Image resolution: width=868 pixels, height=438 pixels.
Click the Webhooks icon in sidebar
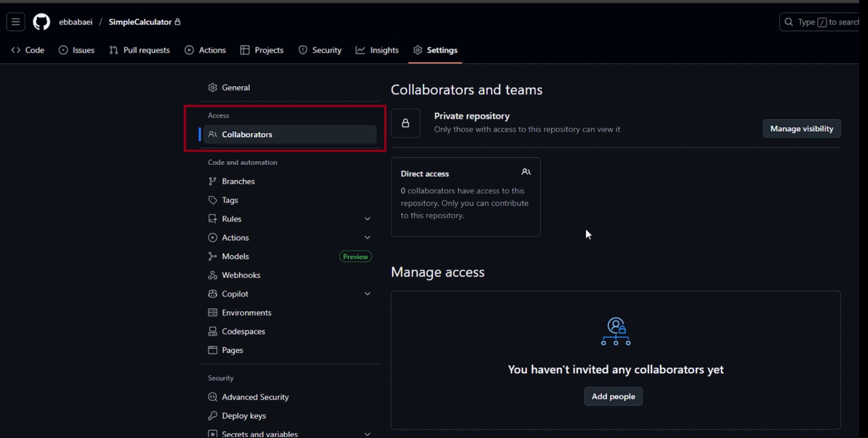(213, 275)
